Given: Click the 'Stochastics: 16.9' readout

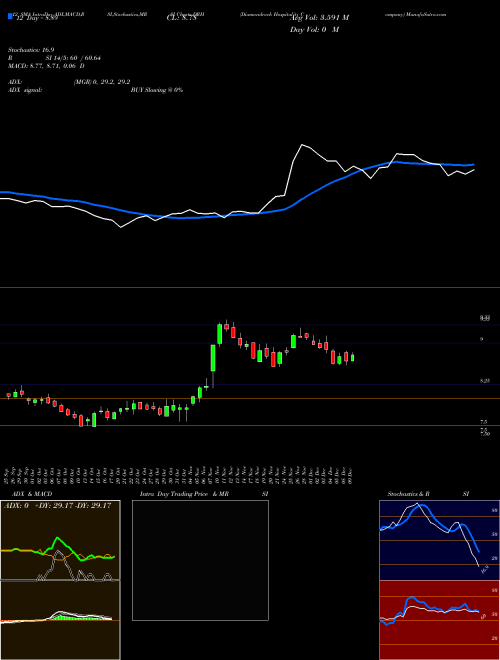Looking at the screenshot, I should tap(31, 50).
